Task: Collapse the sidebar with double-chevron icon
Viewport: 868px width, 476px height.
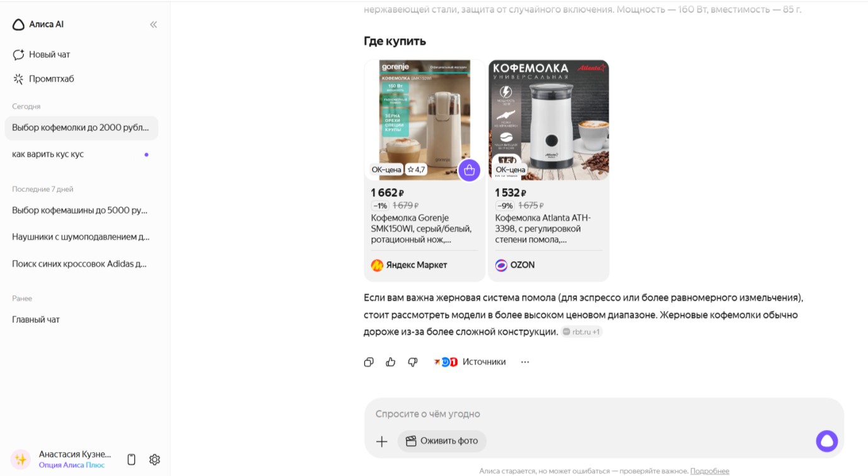Action: pyautogui.click(x=154, y=25)
